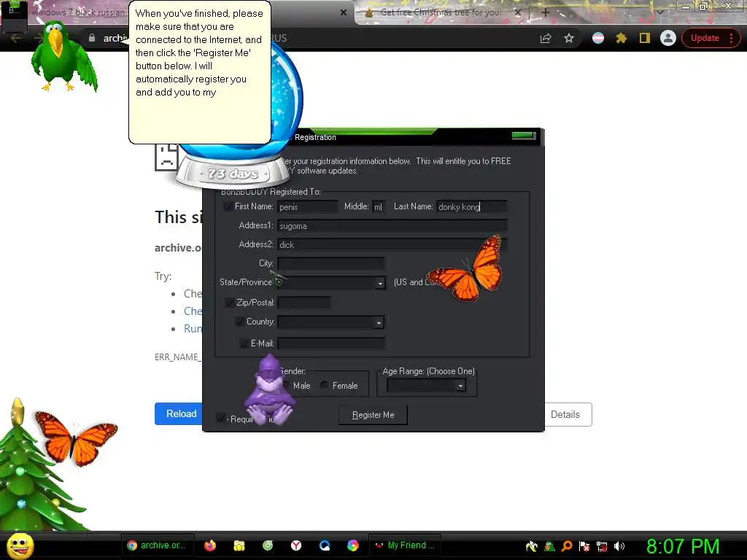The height and width of the screenshot is (560, 747).
Task: Click the smiley face start button
Action: [20, 546]
